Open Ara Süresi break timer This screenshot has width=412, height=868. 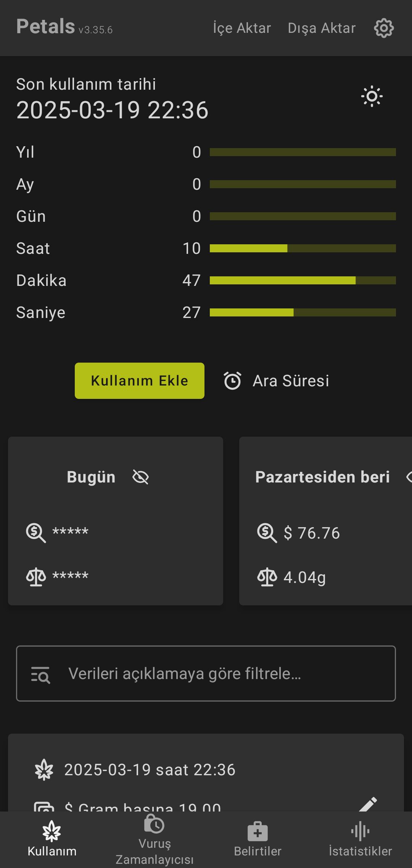tap(291, 381)
